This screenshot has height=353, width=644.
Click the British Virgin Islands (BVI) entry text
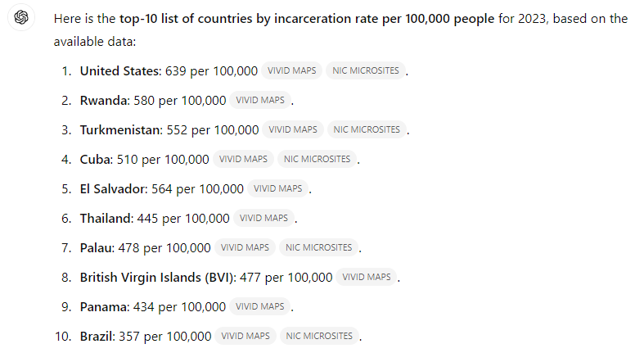pos(158,278)
